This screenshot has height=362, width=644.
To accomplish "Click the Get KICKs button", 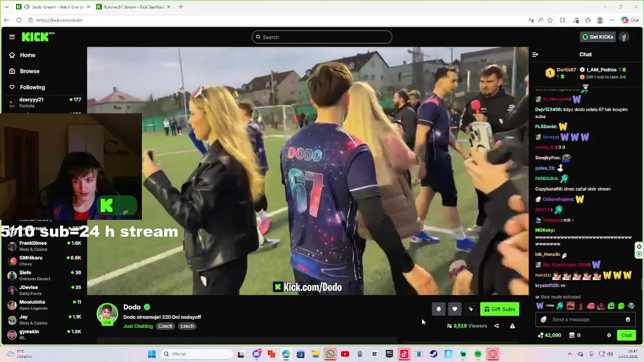I will pyautogui.click(x=598, y=37).
